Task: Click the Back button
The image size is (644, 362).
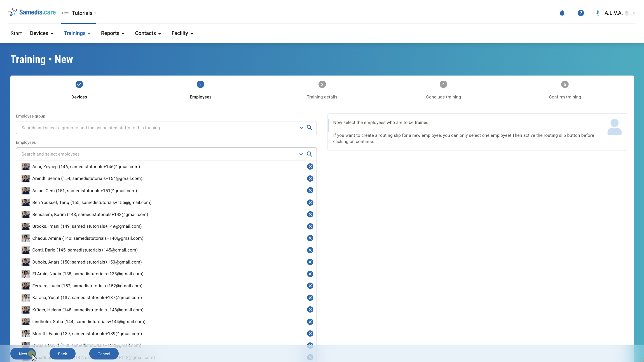Action: point(62,354)
